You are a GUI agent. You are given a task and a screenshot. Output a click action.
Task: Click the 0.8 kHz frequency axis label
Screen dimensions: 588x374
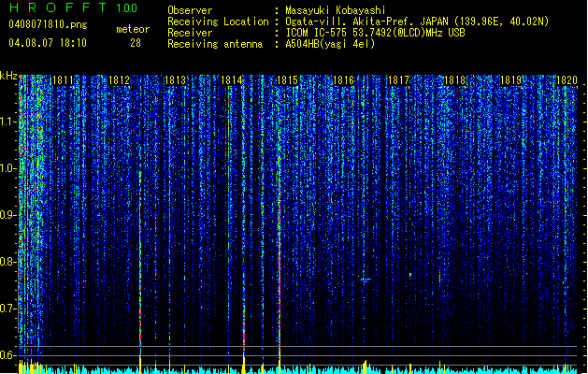pos(7,262)
